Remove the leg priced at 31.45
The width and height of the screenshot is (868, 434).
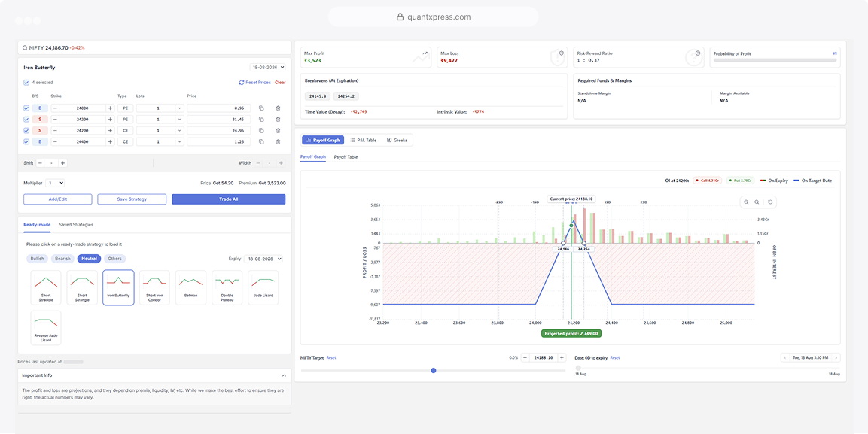point(278,120)
